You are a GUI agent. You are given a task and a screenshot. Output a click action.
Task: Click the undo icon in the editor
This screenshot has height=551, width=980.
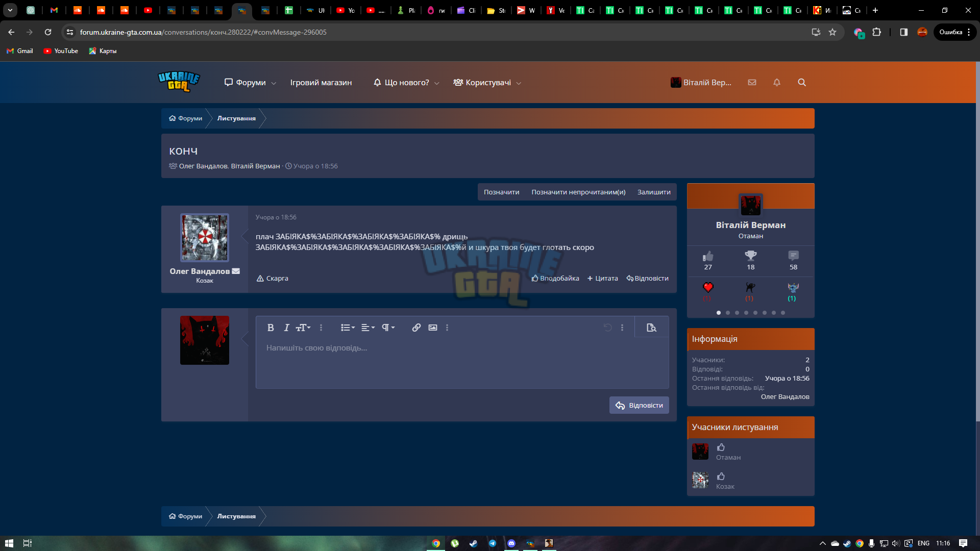tap(607, 328)
